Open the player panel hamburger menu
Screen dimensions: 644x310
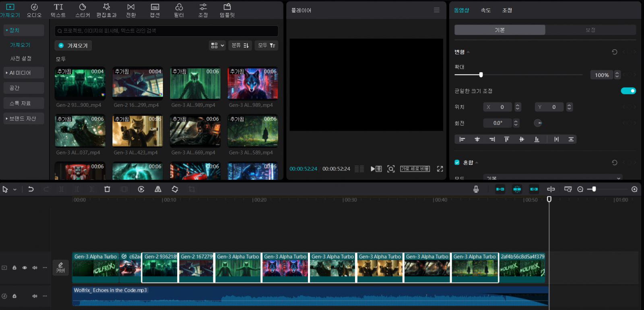click(437, 10)
